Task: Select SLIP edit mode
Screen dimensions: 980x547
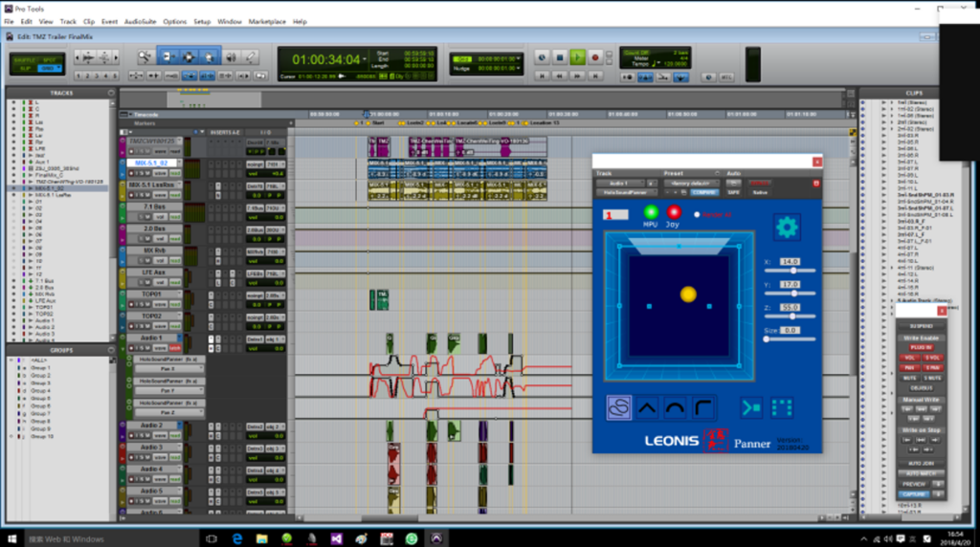Action: (x=25, y=68)
